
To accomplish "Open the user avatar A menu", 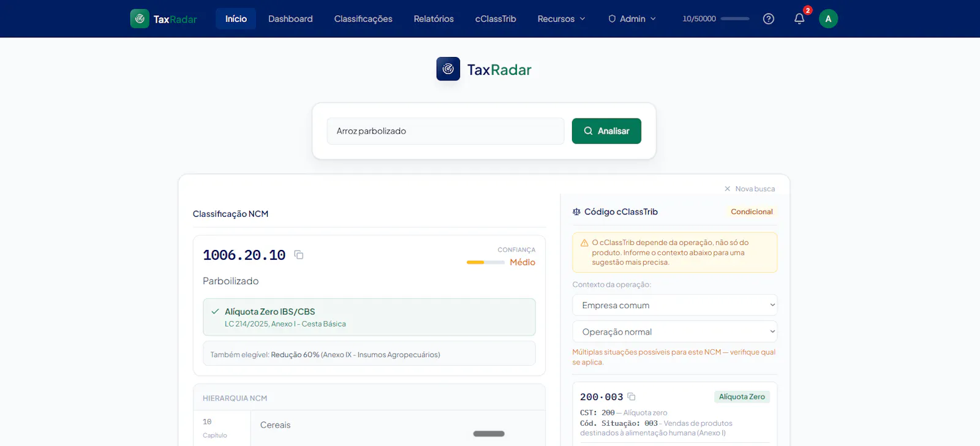I will [828, 19].
